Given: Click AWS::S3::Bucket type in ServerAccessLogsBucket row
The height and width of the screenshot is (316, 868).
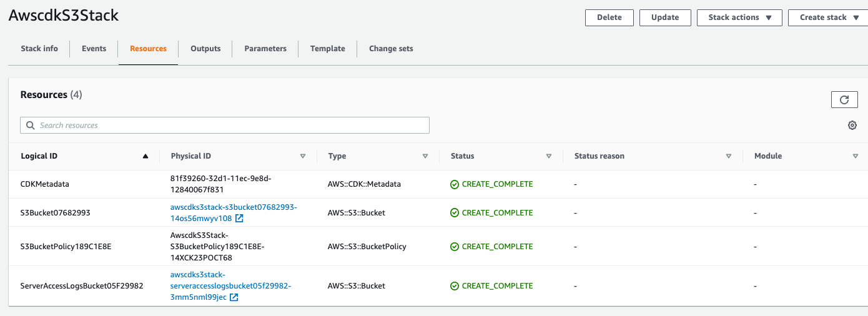Looking at the screenshot, I should (357, 286).
